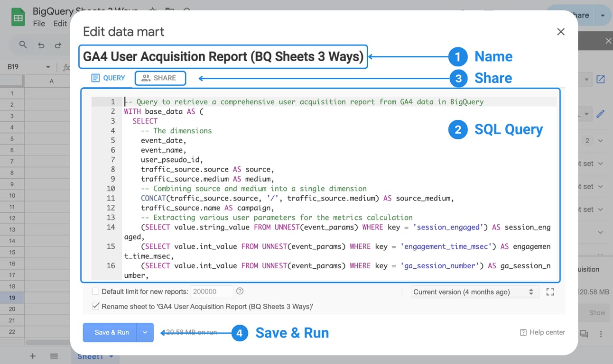Click the '-- The dimensions' comment line
The image size is (613, 364).
click(x=176, y=131)
